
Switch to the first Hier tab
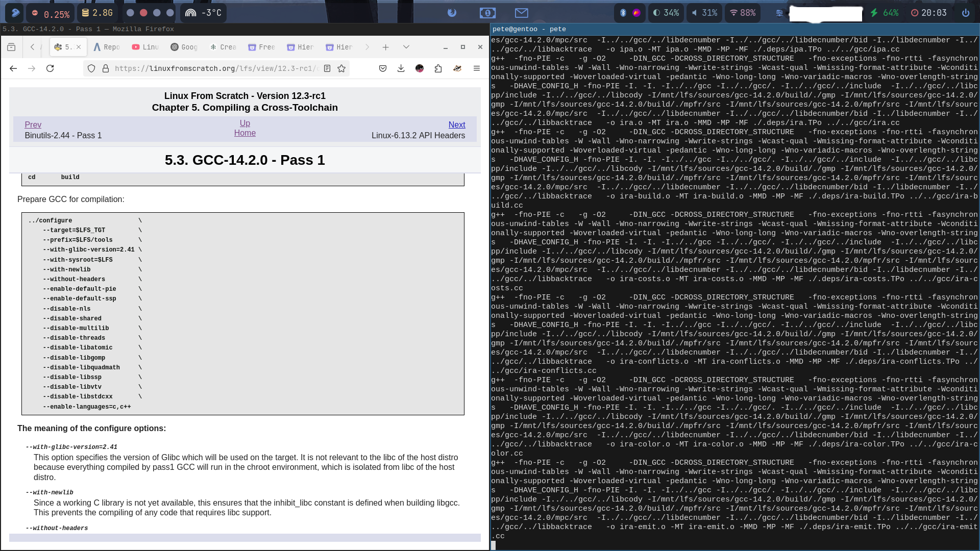point(301,47)
